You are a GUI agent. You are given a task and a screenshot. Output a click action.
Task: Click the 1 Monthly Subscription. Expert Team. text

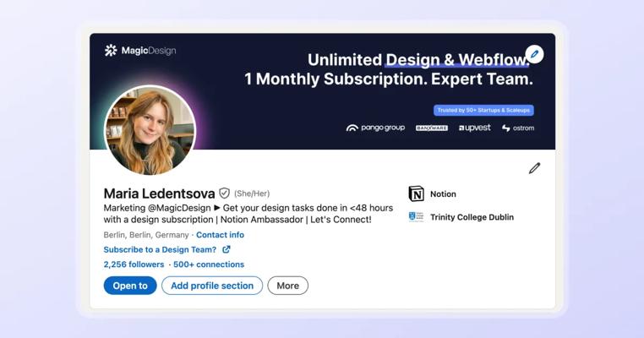389,79
